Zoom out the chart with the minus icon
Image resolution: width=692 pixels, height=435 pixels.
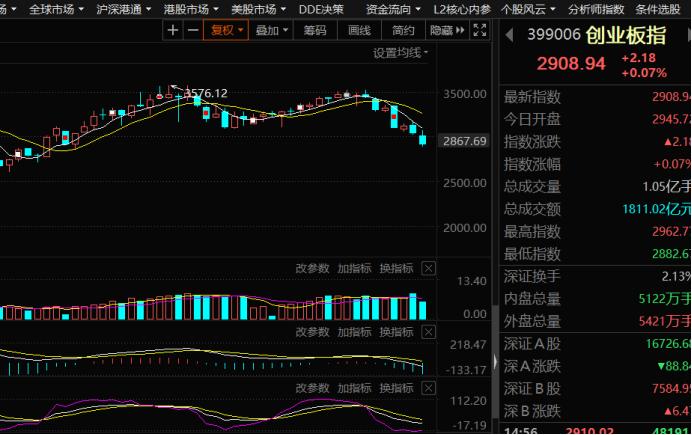[192, 30]
